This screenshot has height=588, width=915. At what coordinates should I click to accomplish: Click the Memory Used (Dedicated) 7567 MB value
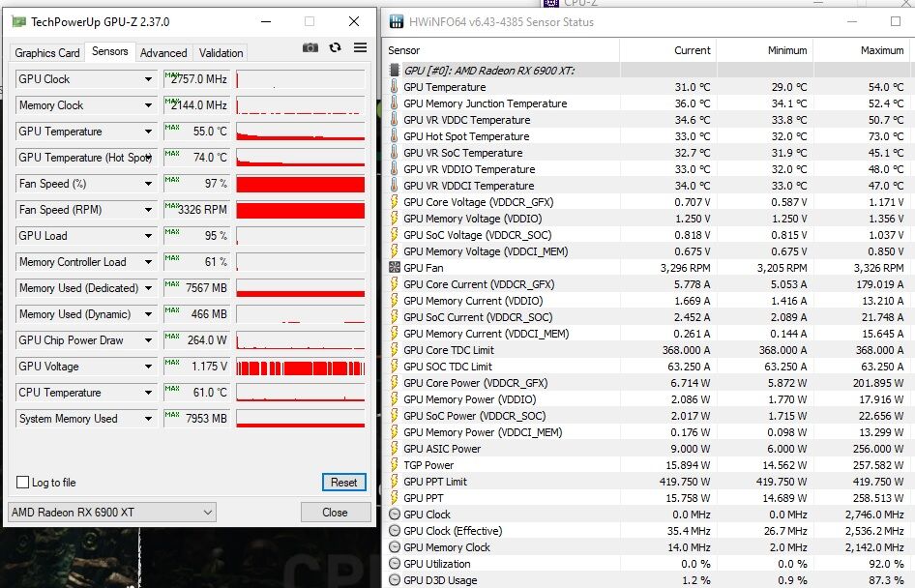197,288
